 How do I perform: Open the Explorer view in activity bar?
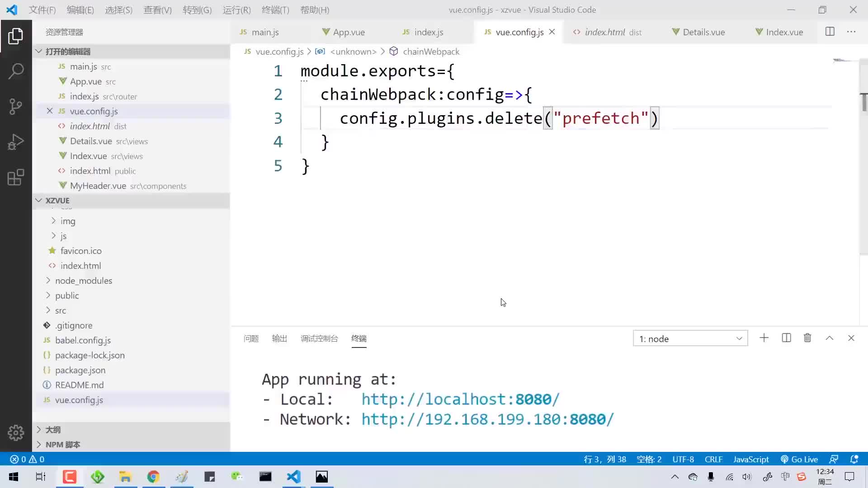pos(16,36)
